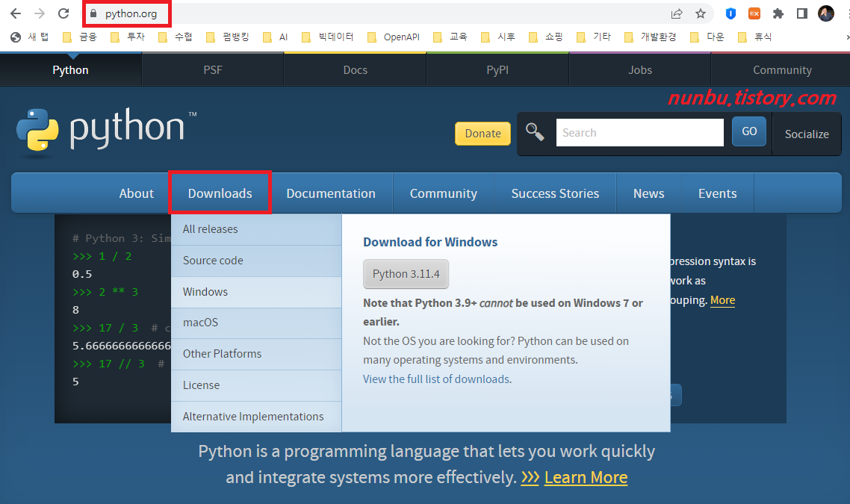Viewport: 850px width, 504px height.
Task: Click the Python 3.11.4 download button
Action: coord(406,274)
